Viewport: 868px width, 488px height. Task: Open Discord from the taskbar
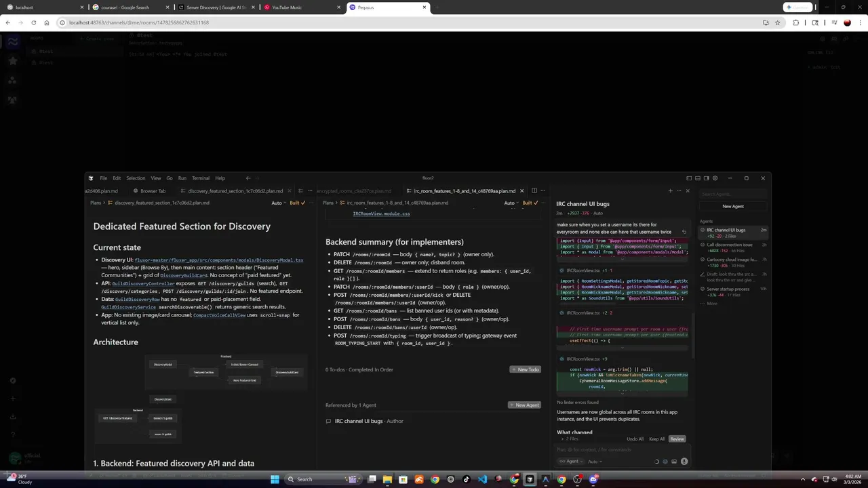click(593, 479)
